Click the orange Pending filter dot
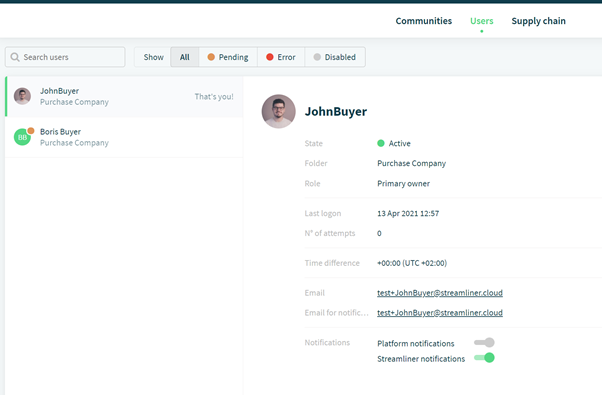The width and height of the screenshot is (602, 395). [x=211, y=57]
